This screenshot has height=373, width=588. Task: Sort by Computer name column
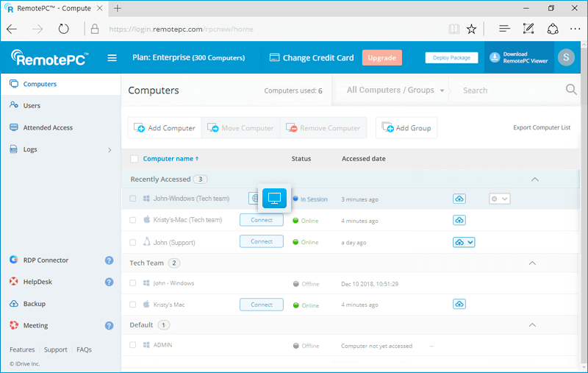coord(171,159)
